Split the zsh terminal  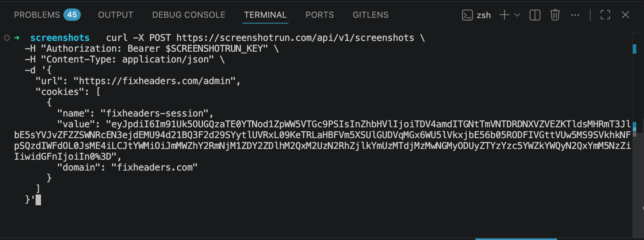(x=535, y=15)
